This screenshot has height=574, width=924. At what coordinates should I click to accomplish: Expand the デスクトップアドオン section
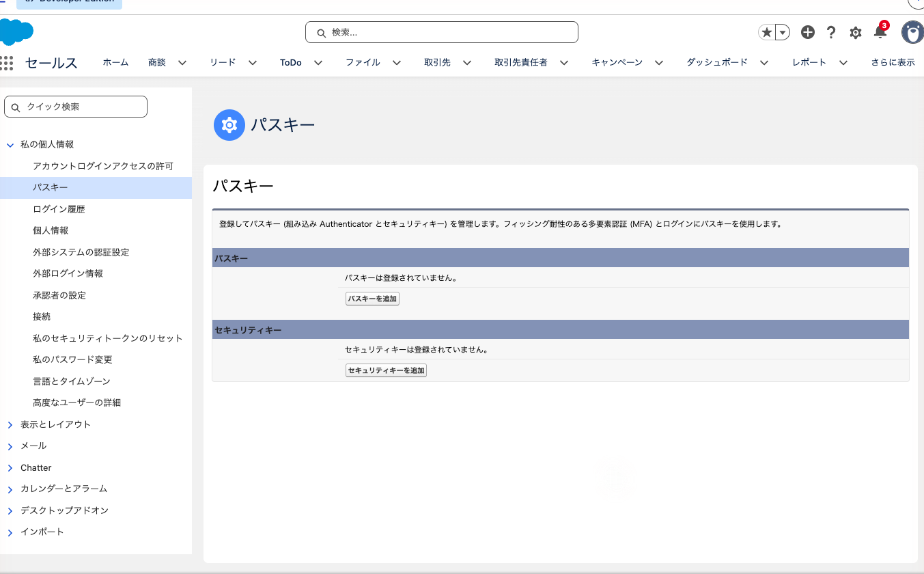10,511
